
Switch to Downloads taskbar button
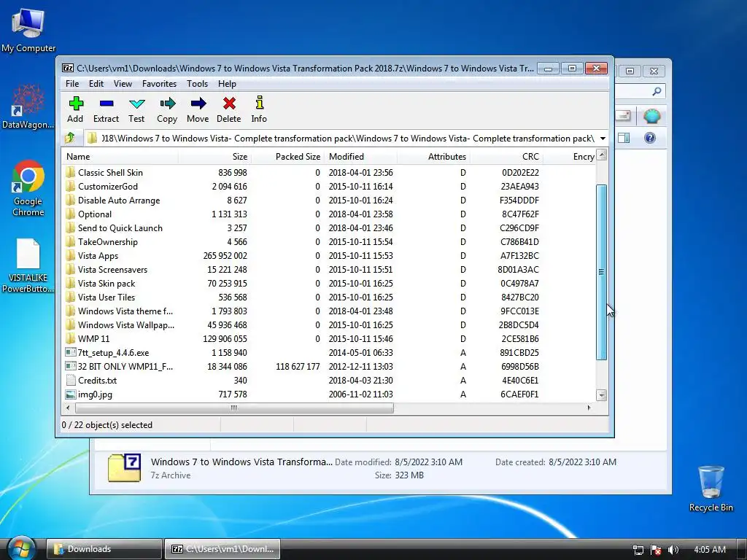pos(104,549)
